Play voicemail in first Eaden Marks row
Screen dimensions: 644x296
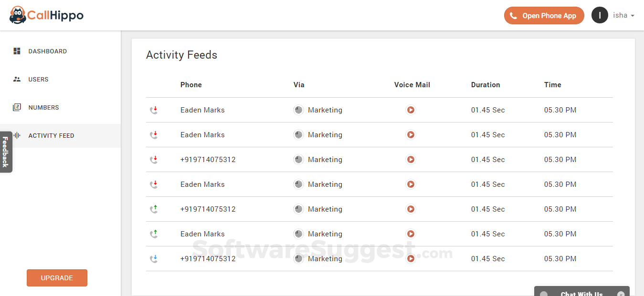pos(411,110)
